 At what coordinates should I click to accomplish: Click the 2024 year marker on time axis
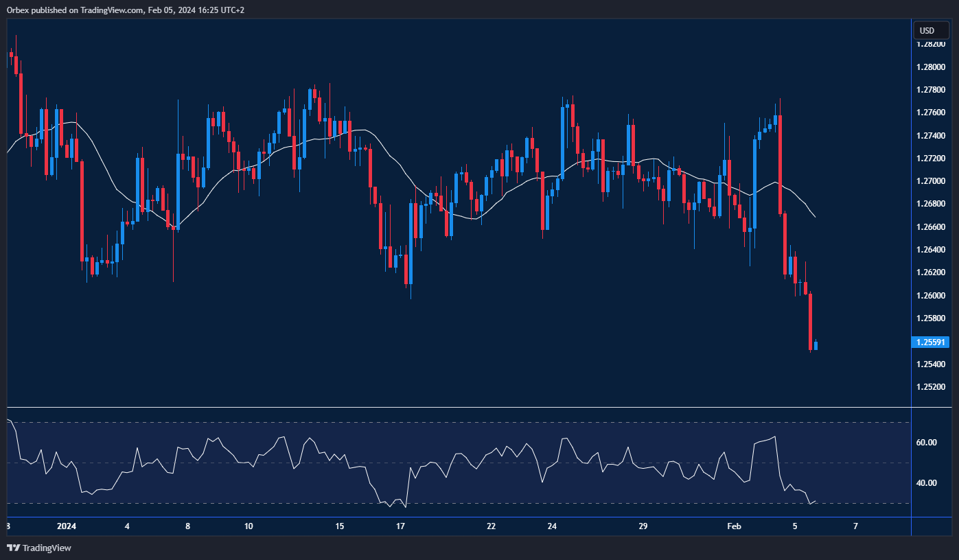66,526
